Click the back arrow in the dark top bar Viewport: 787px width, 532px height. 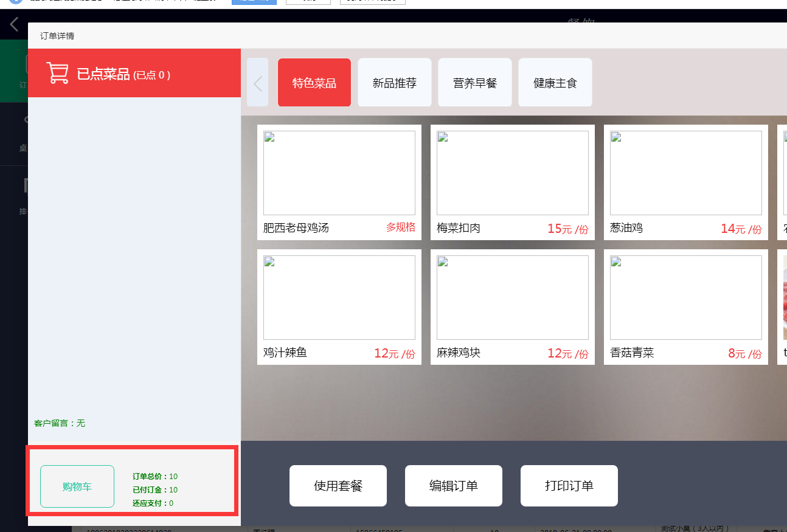pos(14,25)
